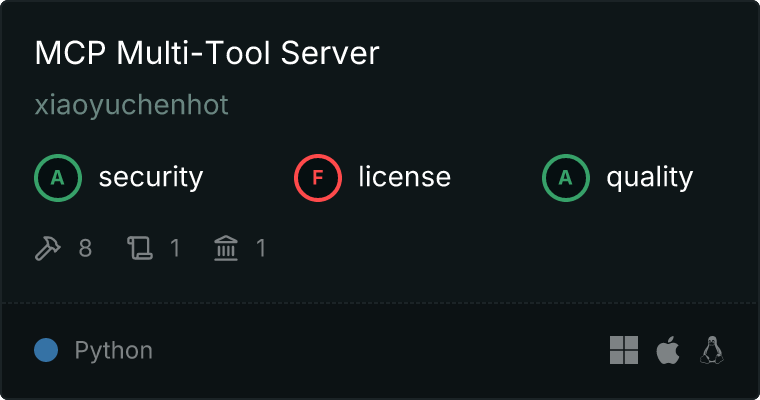The image size is (760, 400).
Task: Click the prompts count beside scroll icon
Action: click(175, 248)
